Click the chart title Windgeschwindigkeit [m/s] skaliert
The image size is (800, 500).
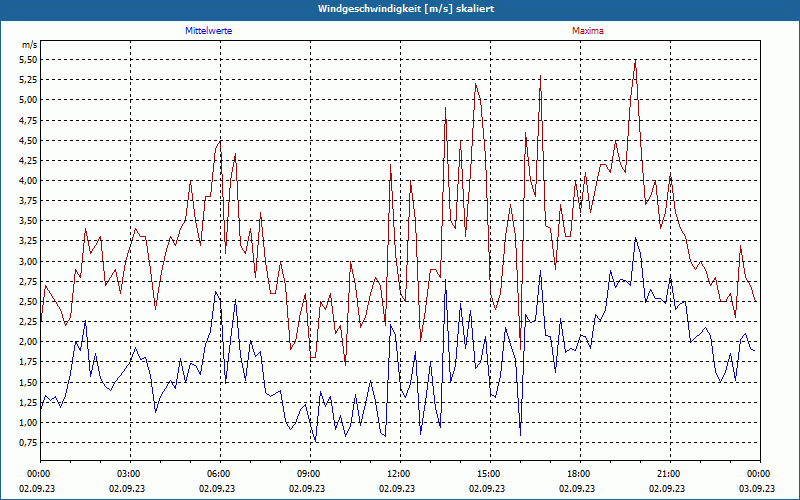pos(406,9)
